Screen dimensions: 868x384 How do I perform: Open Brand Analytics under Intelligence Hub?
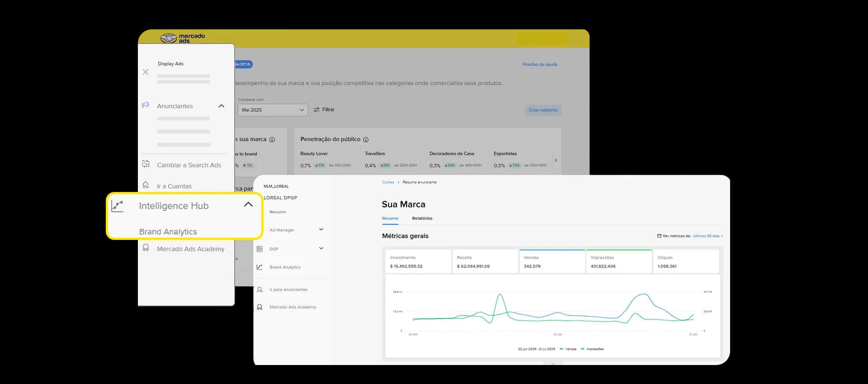click(168, 232)
